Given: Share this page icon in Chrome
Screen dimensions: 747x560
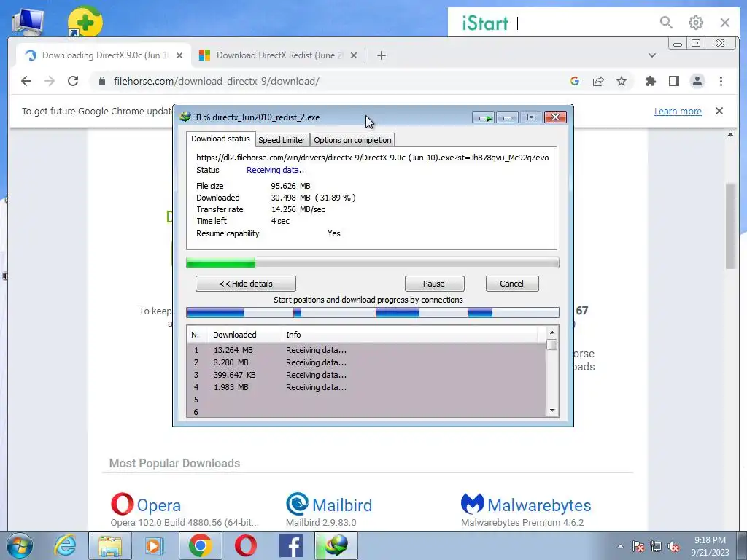Looking at the screenshot, I should 598,81.
